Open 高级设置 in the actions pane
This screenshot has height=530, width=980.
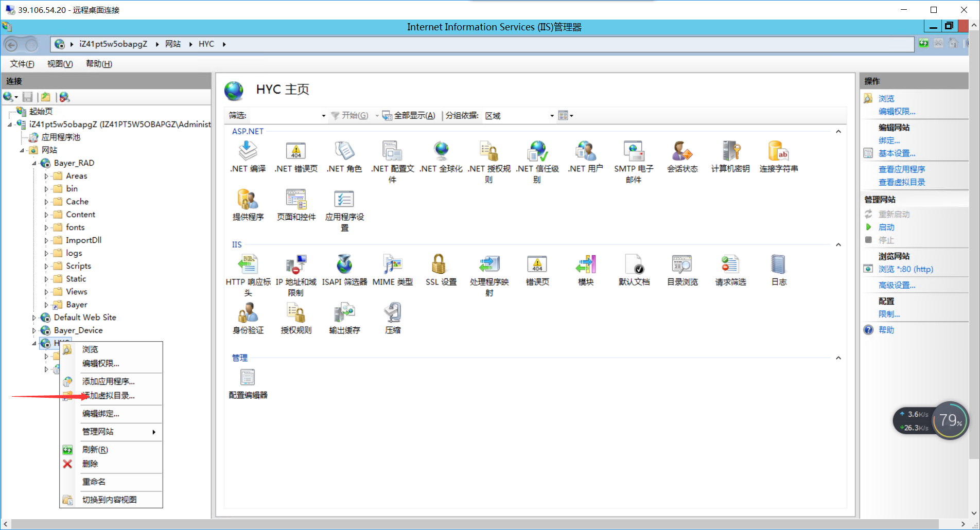pos(898,285)
